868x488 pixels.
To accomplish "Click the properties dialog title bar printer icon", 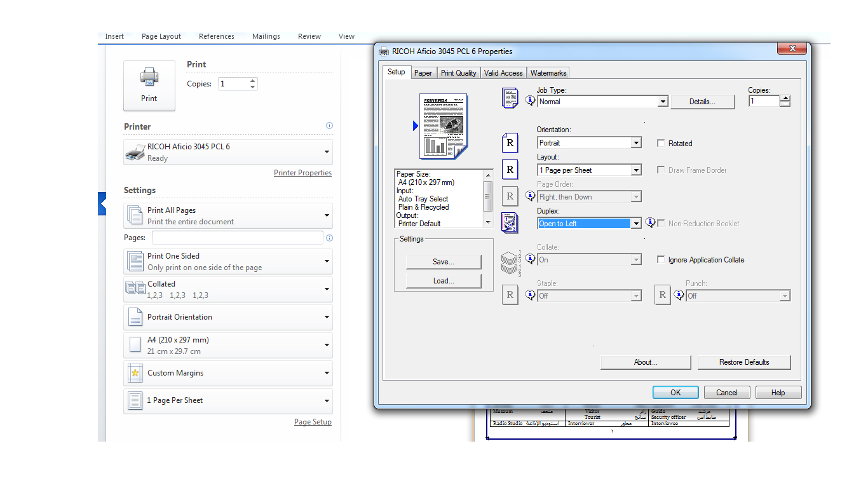I will point(384,51).
